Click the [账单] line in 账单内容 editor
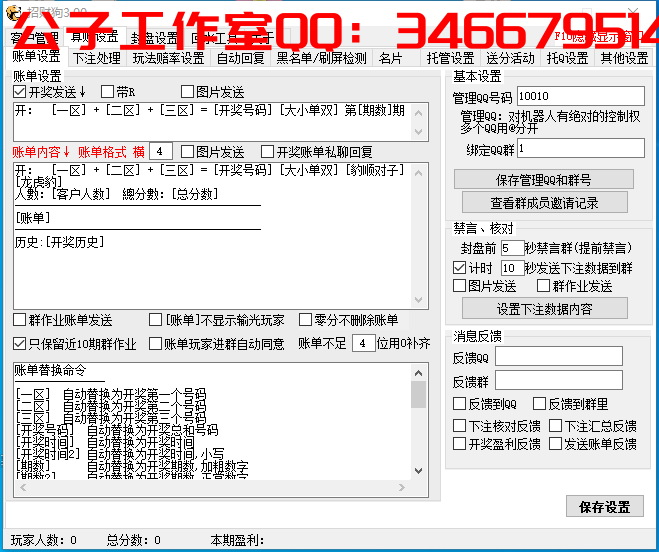Viewport: 659px width, 552px height. 33,218
